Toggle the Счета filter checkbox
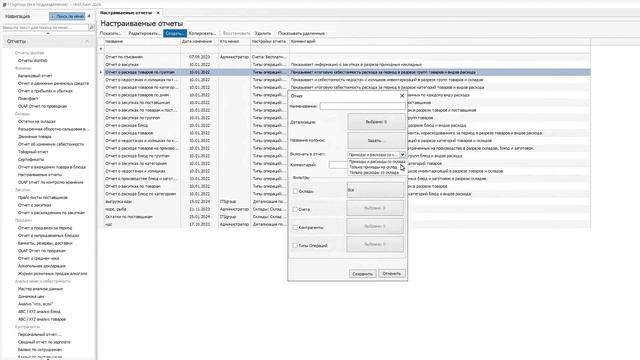 [x=295, y=209]
